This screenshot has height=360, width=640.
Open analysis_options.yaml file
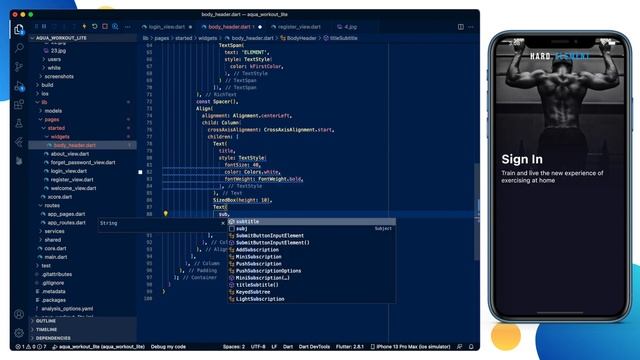coord(67,309)
